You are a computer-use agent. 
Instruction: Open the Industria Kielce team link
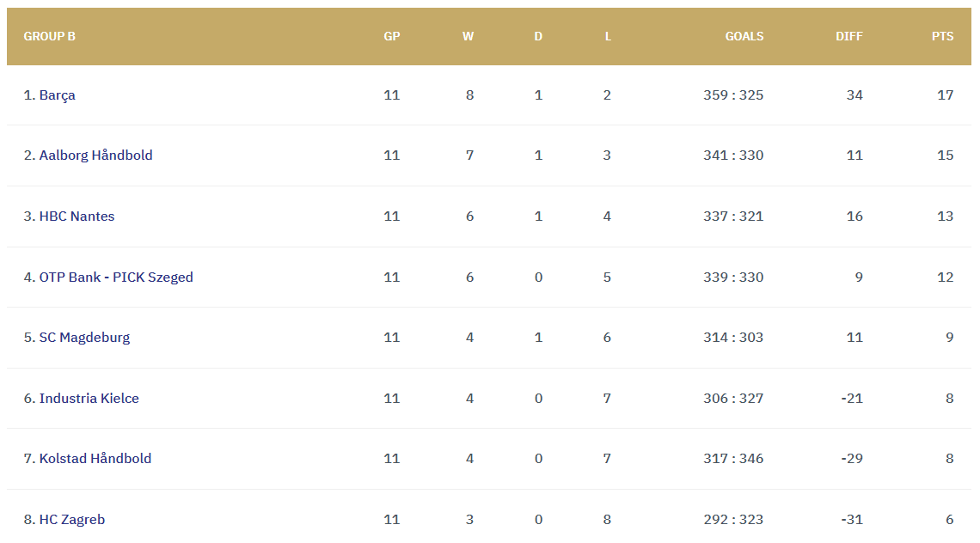pyautogui.click(x=89, y=399)
